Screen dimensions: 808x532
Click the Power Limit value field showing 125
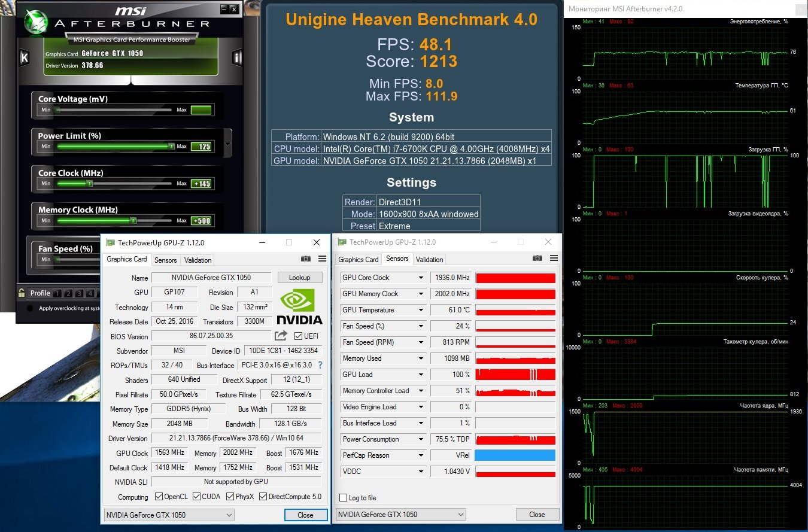point(201,147)
